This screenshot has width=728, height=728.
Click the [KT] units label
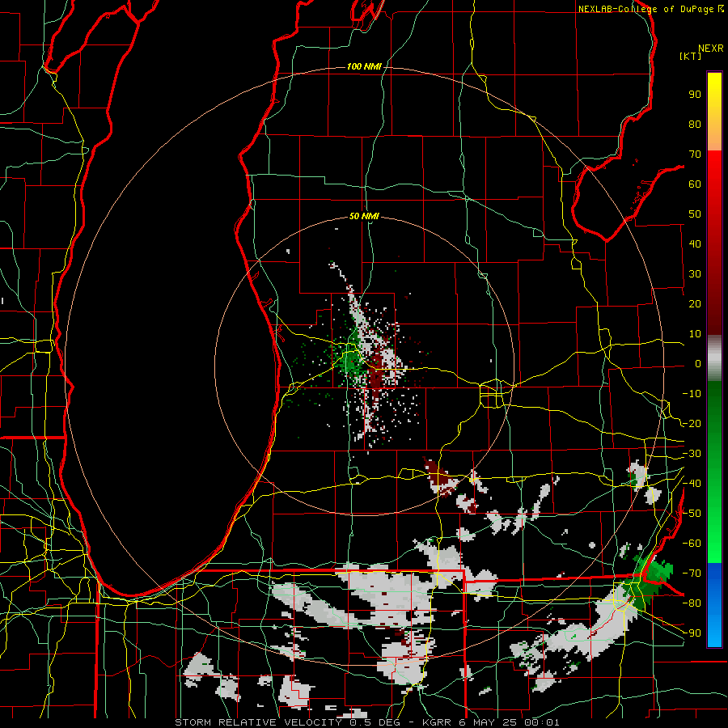click(x=691, y=56)
